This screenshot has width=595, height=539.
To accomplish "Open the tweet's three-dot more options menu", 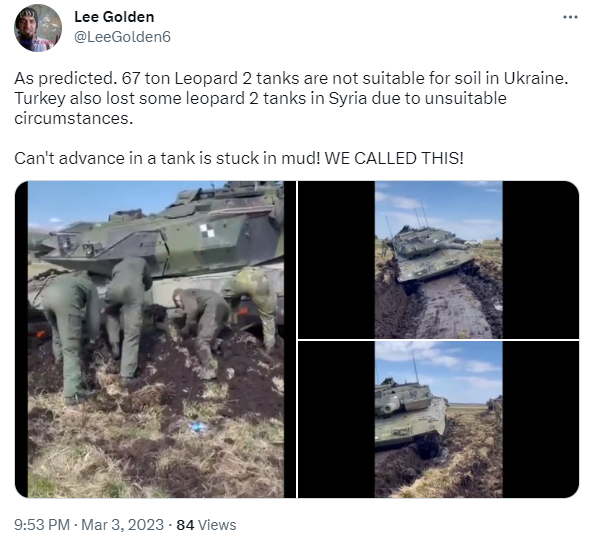I will [570, 17].
